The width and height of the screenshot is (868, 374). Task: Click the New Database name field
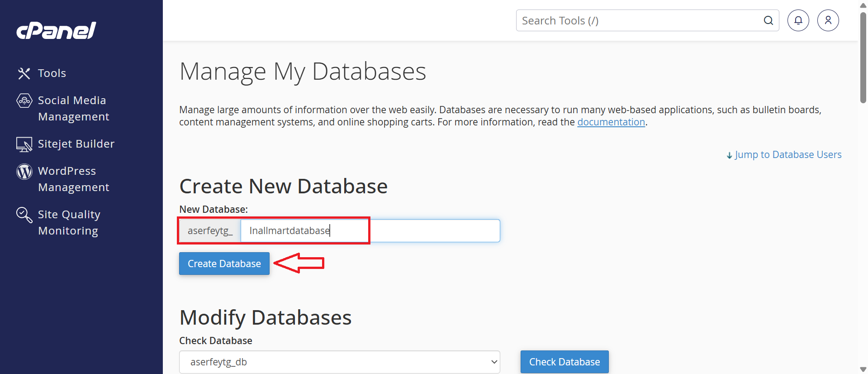click(x=370, y=231)
